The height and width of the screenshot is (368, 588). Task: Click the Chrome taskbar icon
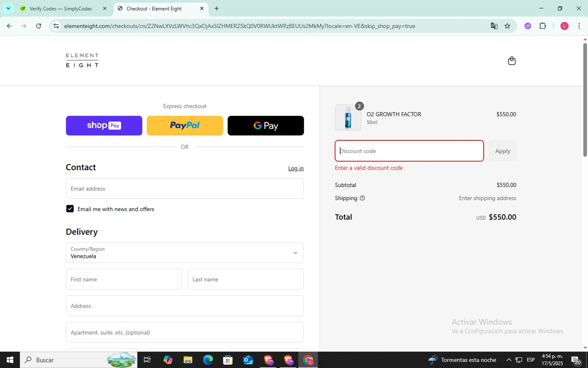[x=308, y=360]
